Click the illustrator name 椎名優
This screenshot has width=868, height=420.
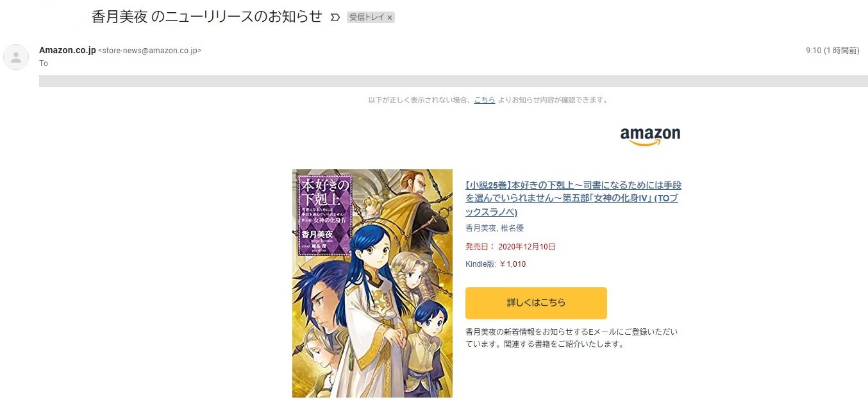512,228
